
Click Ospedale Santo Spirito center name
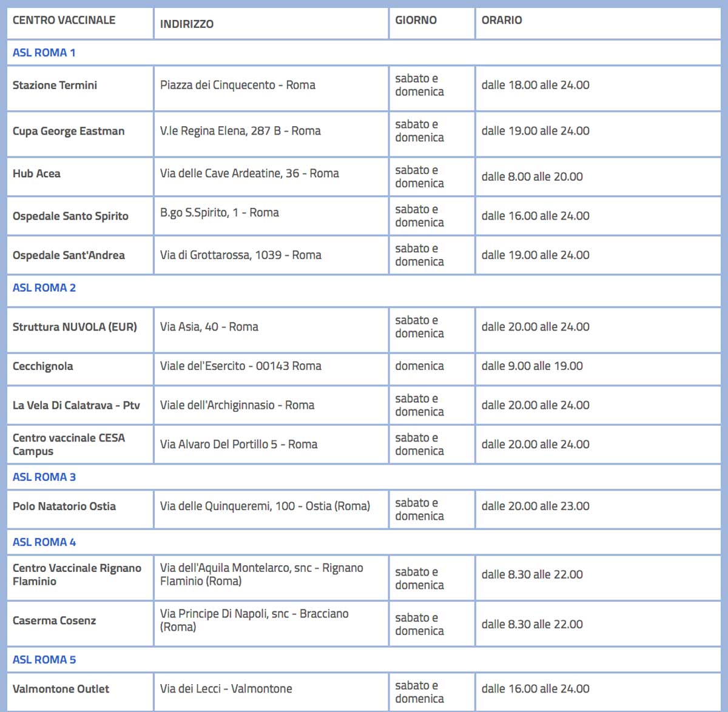(70, 216)
